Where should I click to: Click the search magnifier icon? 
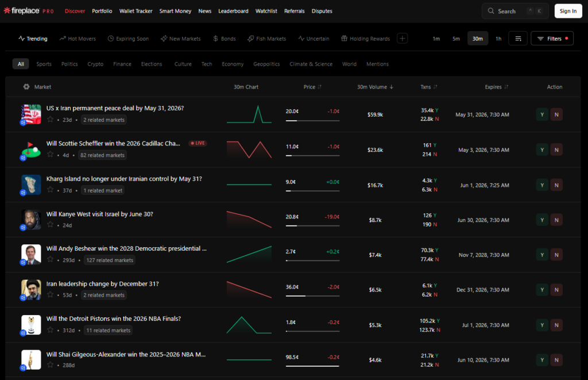point(491,11)
